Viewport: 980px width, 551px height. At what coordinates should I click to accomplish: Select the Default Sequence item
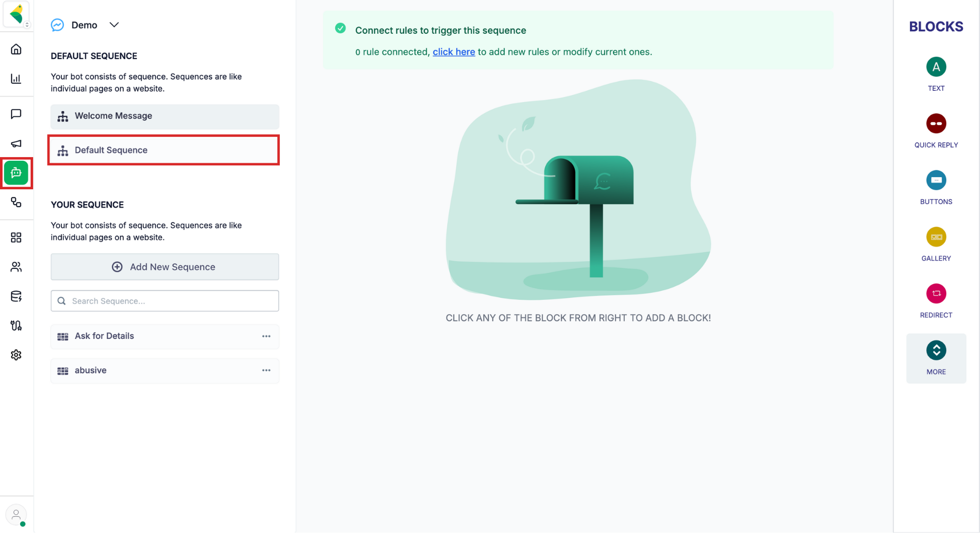164,150
